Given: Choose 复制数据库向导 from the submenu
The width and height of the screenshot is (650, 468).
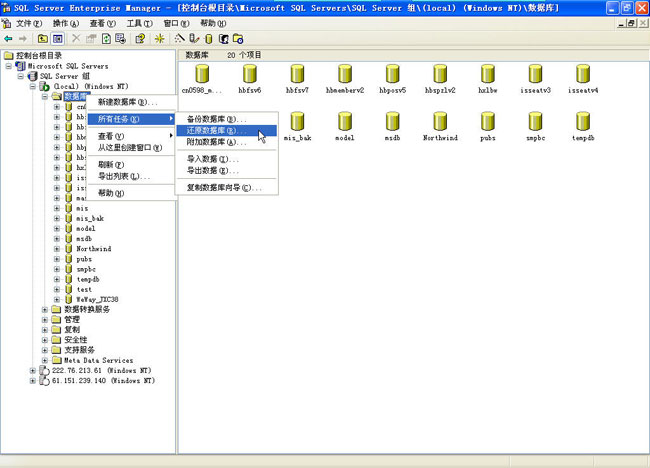Looking at the screenshot, I should coord(227,187).
